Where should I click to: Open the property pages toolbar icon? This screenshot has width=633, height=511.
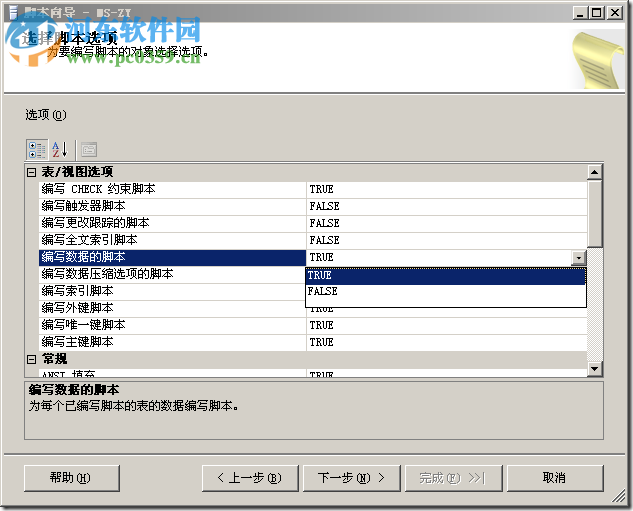click(89, 150)
